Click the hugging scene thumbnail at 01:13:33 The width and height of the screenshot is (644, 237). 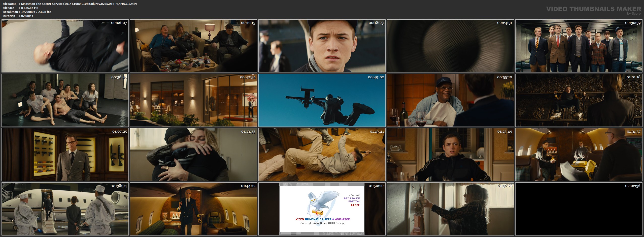click(193, 155)
